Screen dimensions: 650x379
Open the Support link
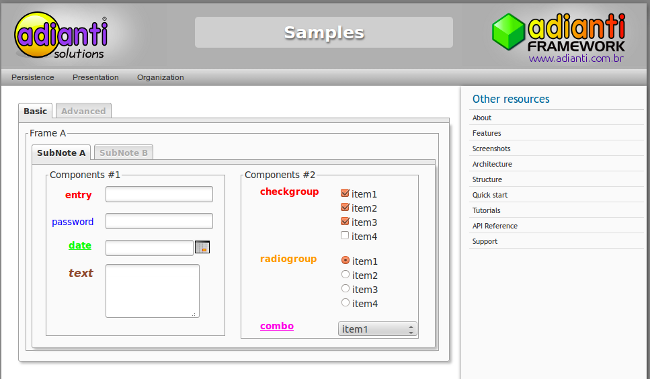click(x=485, y=241)
